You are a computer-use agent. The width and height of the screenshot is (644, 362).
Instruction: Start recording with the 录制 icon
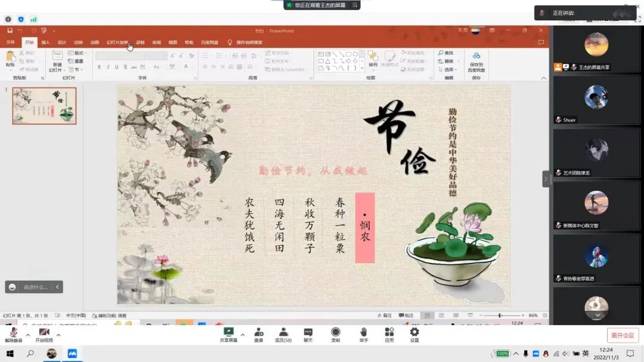click(336, 332)
